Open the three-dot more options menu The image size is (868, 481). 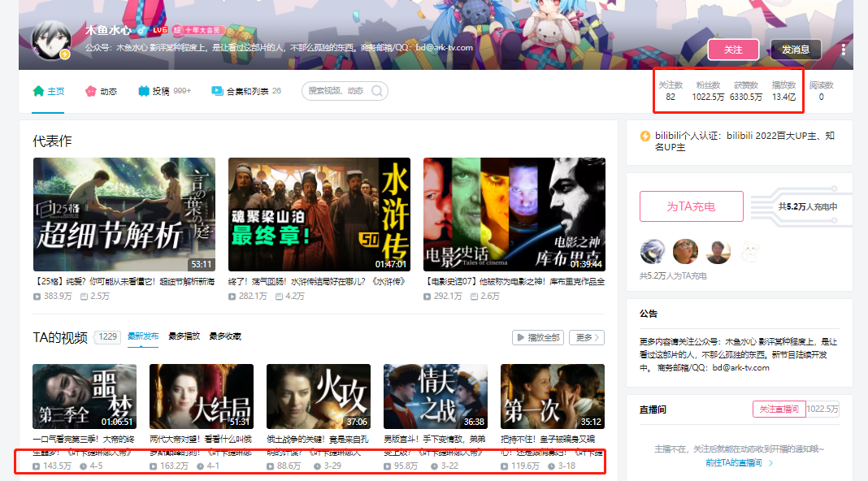click(843, 50)
